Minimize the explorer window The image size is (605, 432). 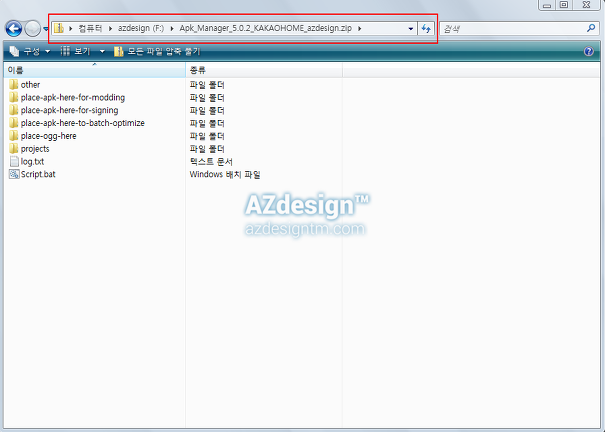click(547, 5)
